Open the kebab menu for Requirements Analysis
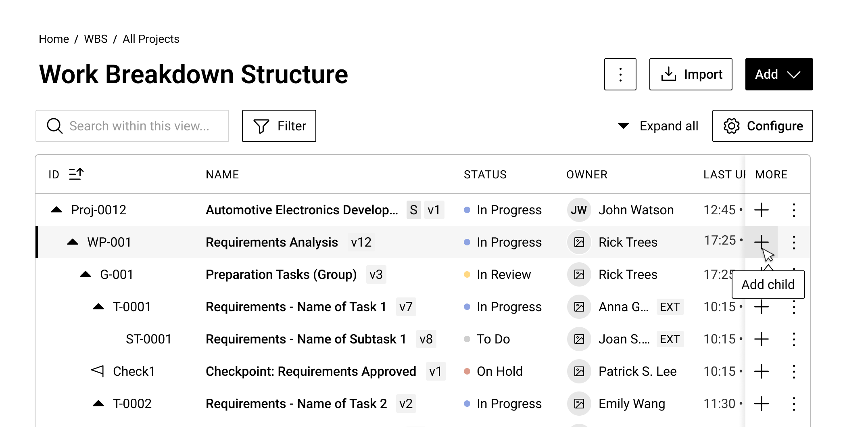 coord(793,242)
